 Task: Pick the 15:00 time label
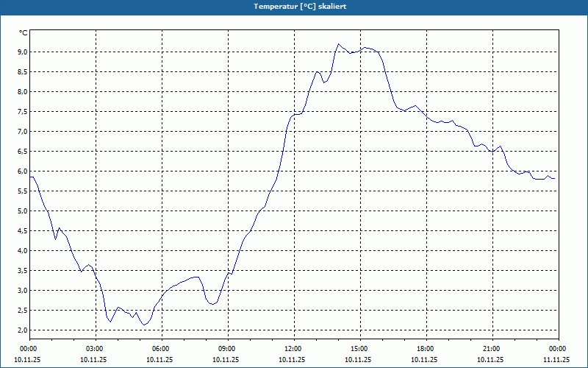tap(359, 349)
